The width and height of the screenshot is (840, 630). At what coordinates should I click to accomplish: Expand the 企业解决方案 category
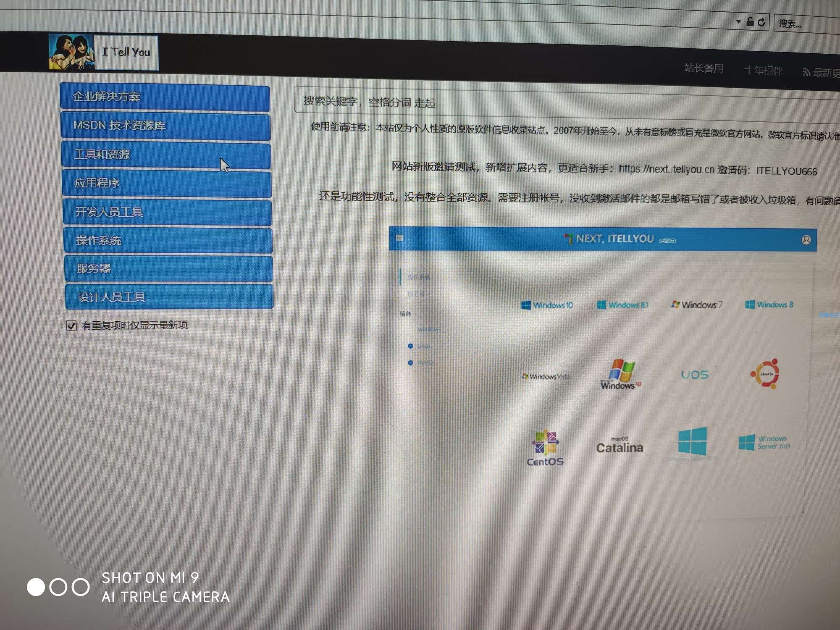(x=165, y=97)
